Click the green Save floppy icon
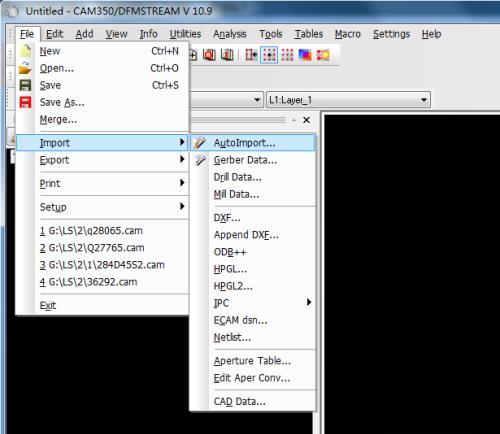Viewport: 500px width, 434px height. tap(25, 85)
